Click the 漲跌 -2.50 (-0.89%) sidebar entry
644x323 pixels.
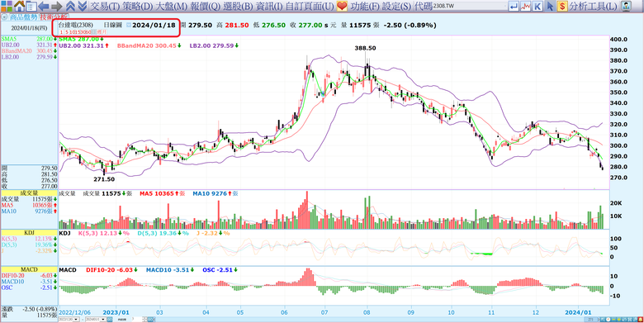tap(29, 309)
